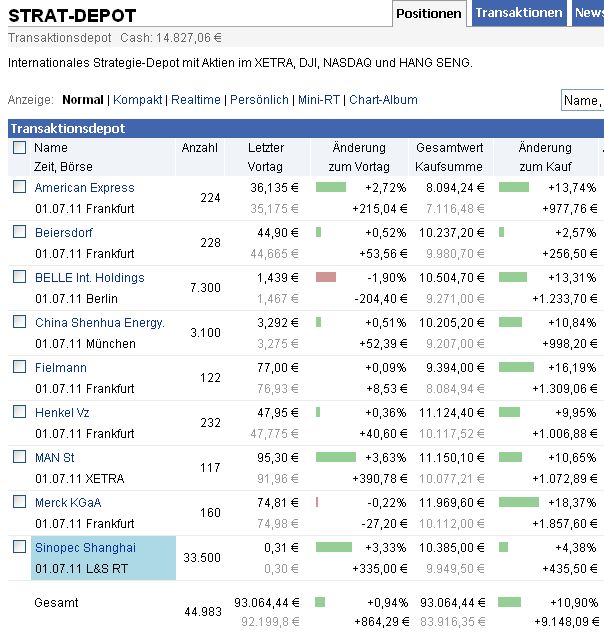Open the Chart-Album view
The image size is (604, 643).
(383, 100)
